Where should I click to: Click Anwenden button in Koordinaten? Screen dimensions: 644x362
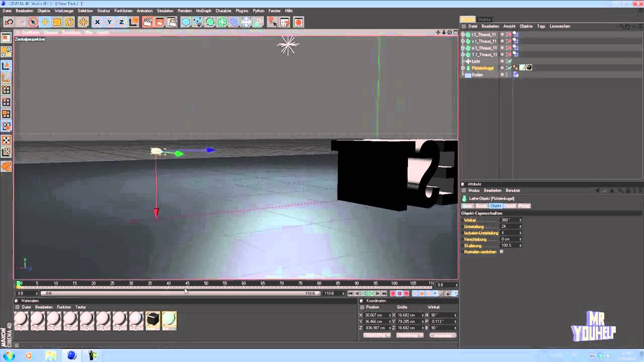pos(443,335)
